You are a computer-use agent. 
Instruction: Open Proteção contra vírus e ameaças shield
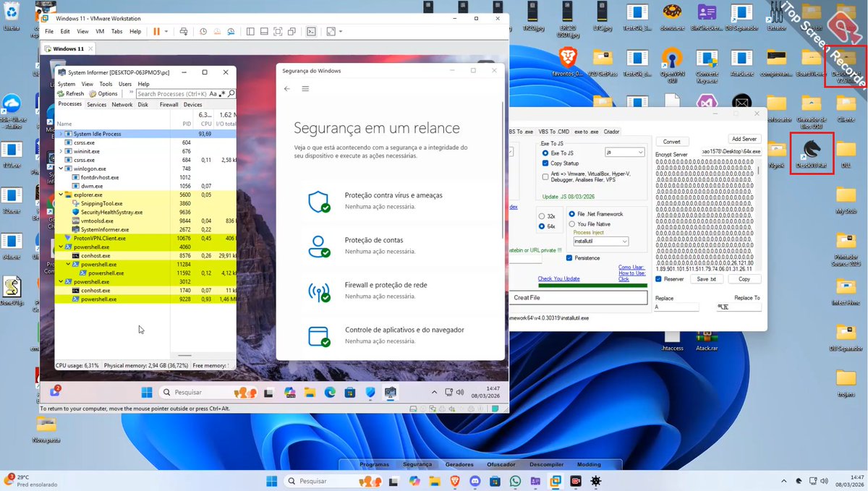(x=318, y=202)
